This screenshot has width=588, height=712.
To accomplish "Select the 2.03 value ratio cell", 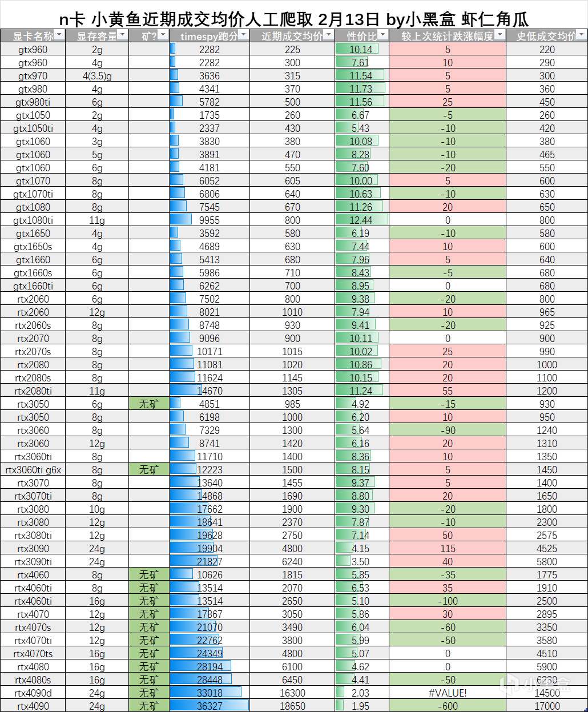I will (x=362, y=693).
